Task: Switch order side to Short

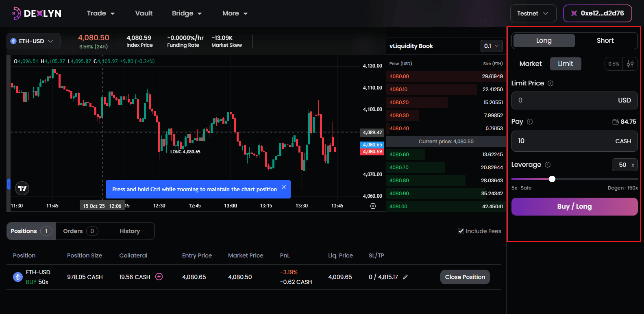Action: (605, 41)
